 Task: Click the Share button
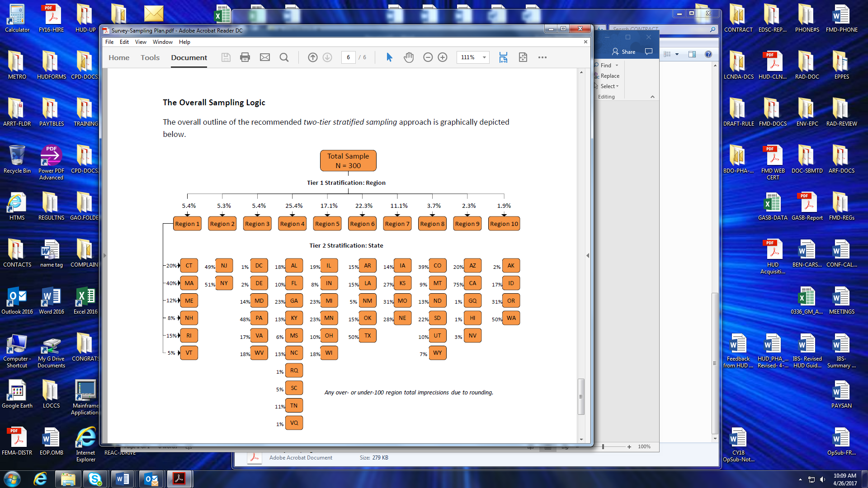click(624, 52)
